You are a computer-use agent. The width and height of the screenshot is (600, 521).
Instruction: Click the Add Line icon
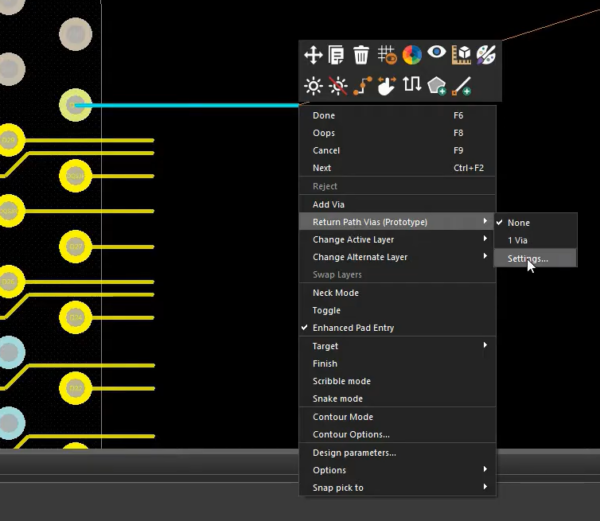pos(461,86)
